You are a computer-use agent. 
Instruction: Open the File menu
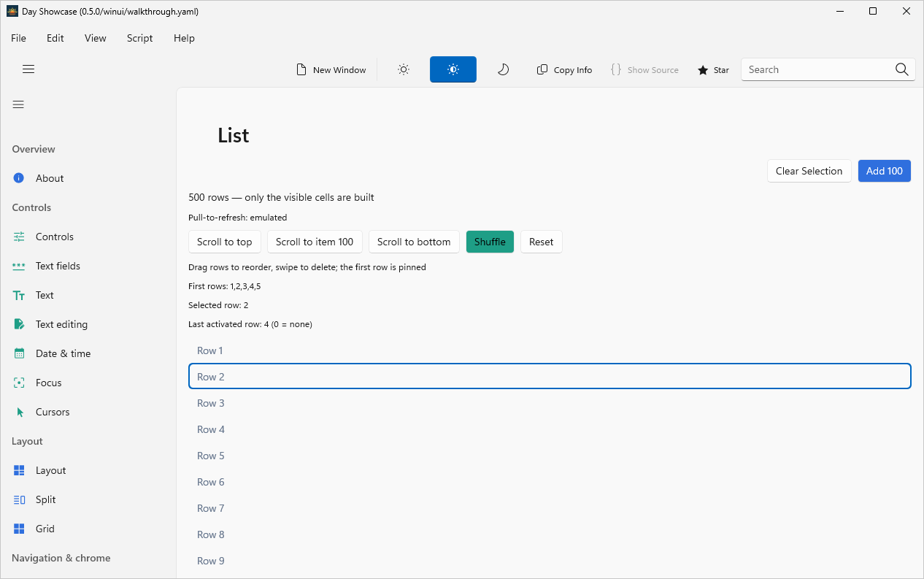[18, 38]
